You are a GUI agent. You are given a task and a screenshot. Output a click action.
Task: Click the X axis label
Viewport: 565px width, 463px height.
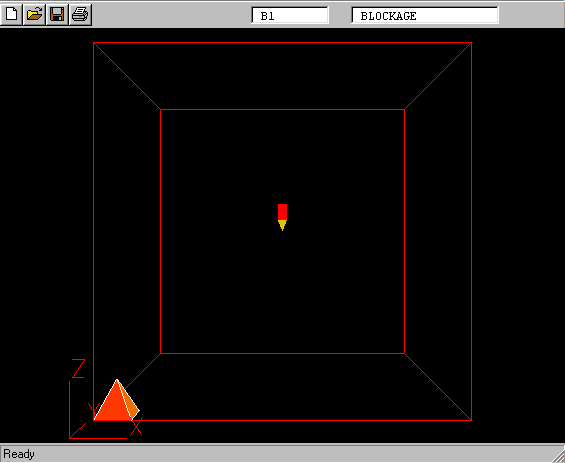(137, 427)
